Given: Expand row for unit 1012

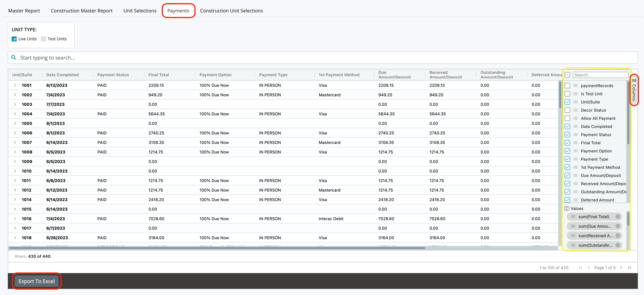Looking at the screenshot, I should (x=15, y=190).
